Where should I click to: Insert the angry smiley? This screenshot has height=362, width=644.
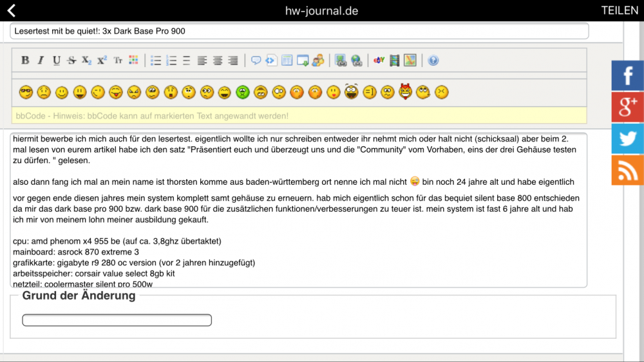point(134,92)
